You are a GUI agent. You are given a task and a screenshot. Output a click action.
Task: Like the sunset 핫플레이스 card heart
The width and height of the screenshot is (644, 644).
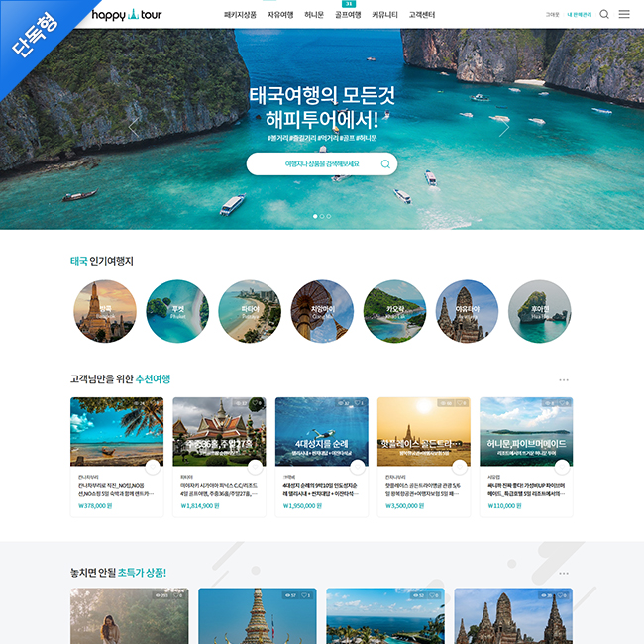point(460,467)
